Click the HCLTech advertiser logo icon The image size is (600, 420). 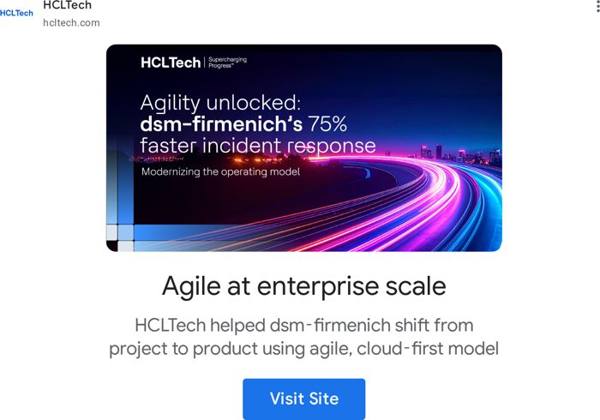[x=16, y=13]
